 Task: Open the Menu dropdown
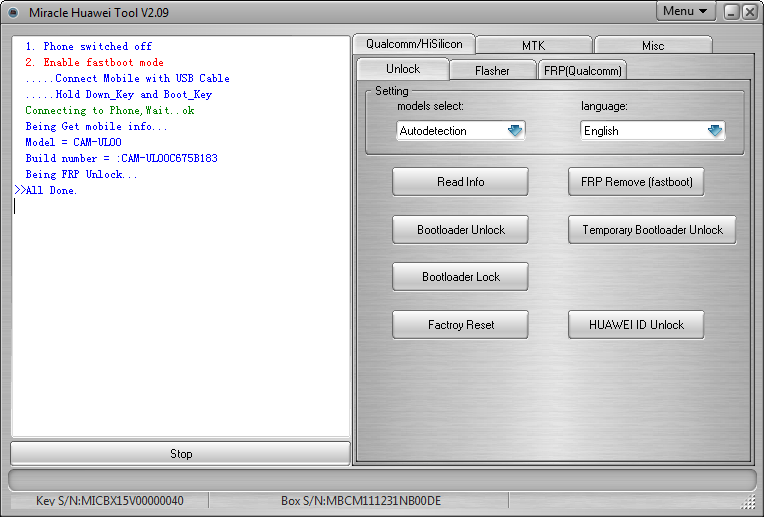point(686,11)
